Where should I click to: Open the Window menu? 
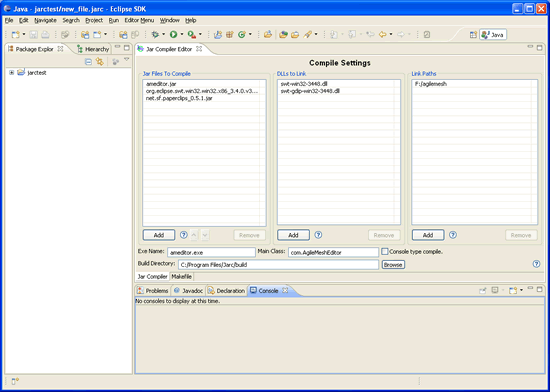(x=170, y=20)
